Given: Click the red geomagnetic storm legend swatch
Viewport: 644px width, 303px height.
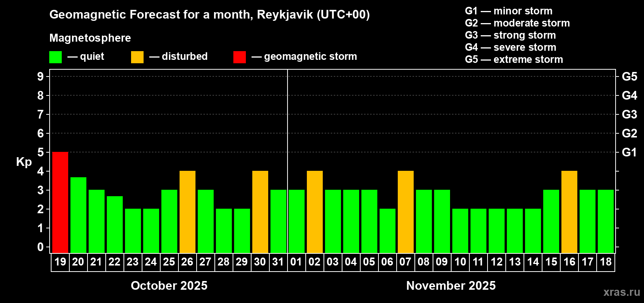Looking at the screenshot, I should (x=239, y=57).
